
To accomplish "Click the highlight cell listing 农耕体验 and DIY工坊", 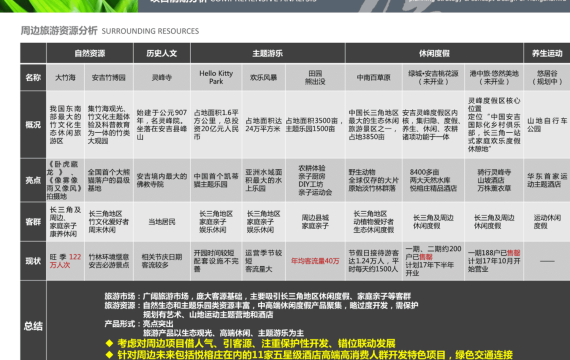I will pyautogui.click(x=315, y=180).
